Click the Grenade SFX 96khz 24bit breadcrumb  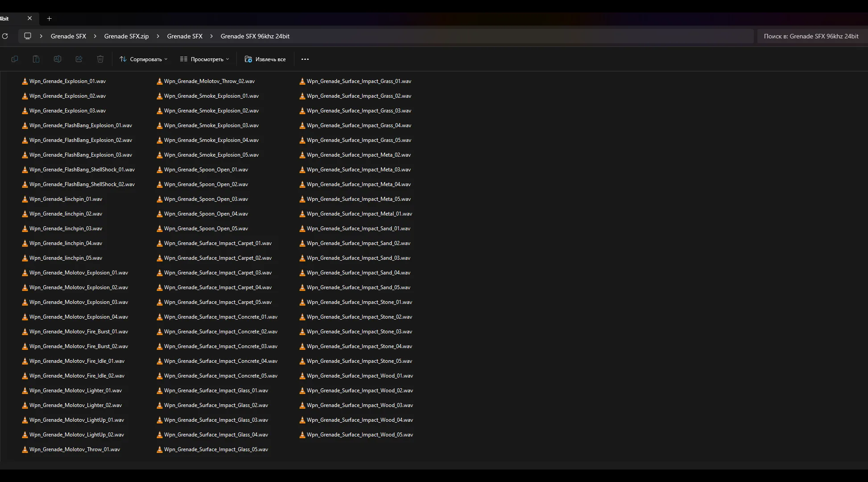pyautogui.click(x=255, y=36)
